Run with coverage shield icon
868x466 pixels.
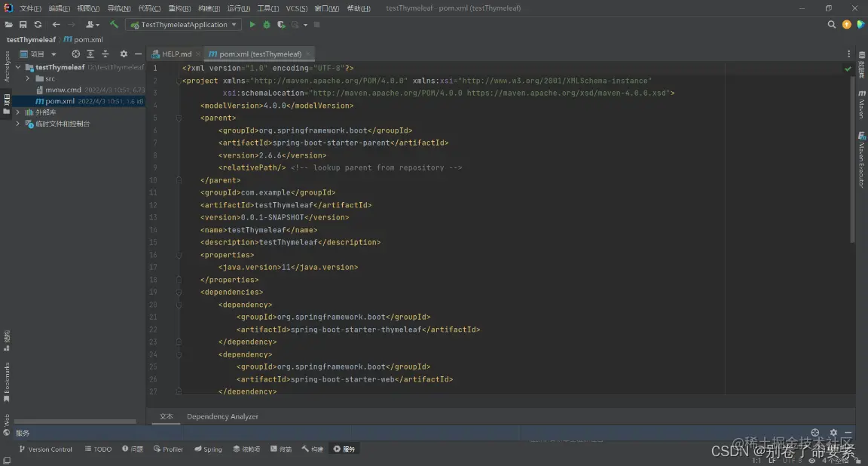point(281,24)
